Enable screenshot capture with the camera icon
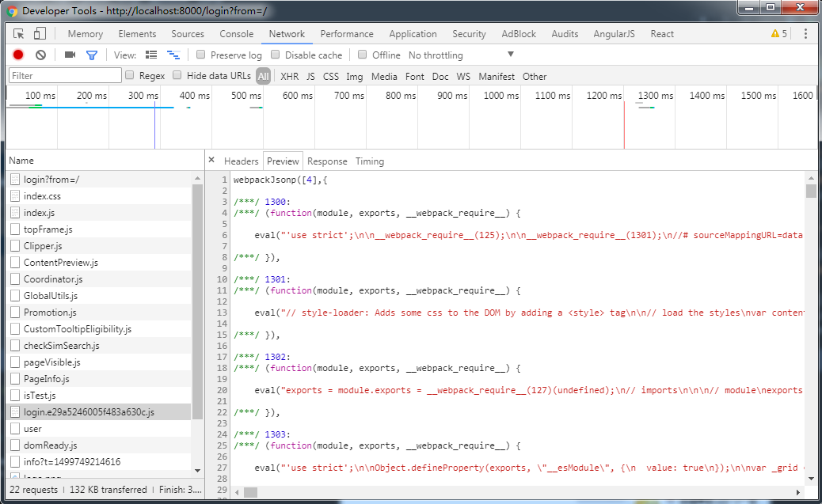Image resolution: width=822 pixels, height=504 pixels. [70, 55]
